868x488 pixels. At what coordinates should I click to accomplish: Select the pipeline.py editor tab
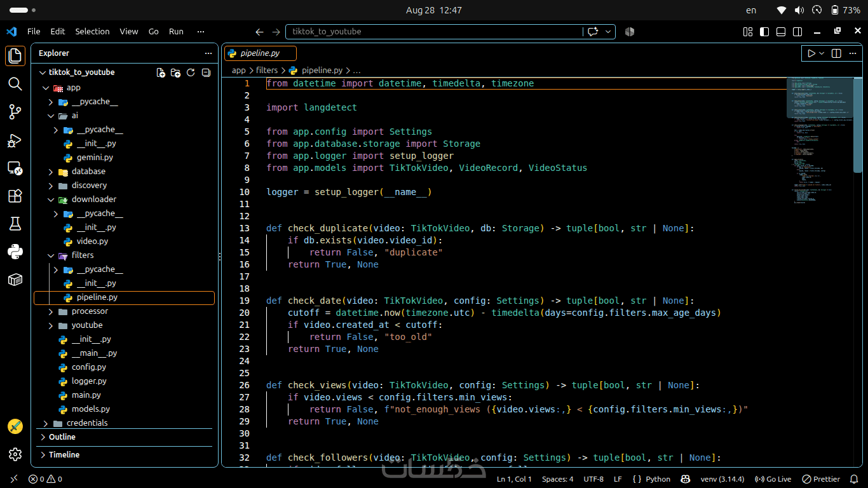point(261,53)
